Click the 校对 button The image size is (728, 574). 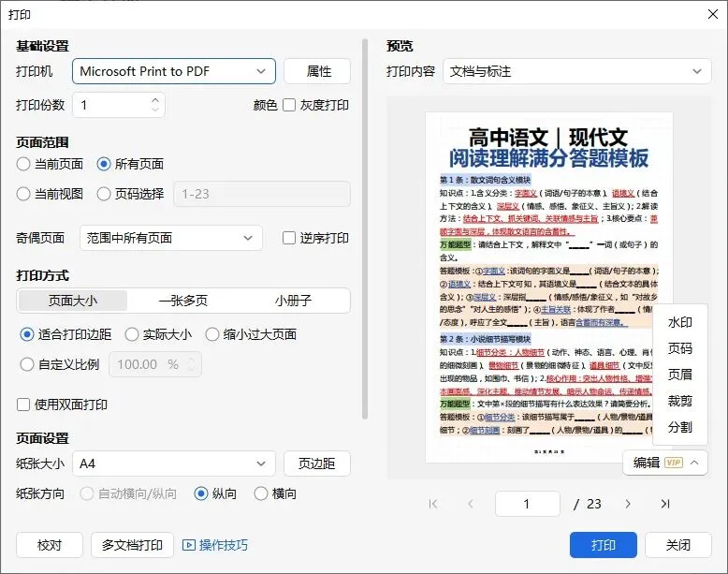[50, 545]
